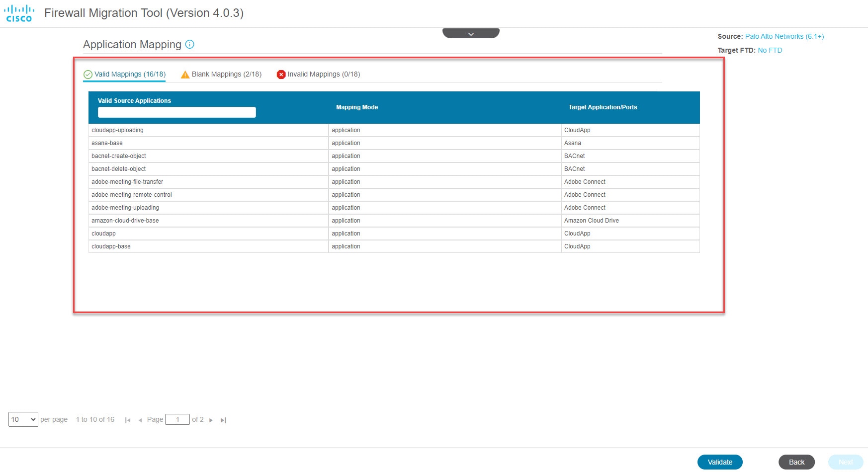The height and width of the screenshot is (472, 868).
Task: Expand the collapsed top panel chevron
Action: pyautogui.click(x=471, y=33)
